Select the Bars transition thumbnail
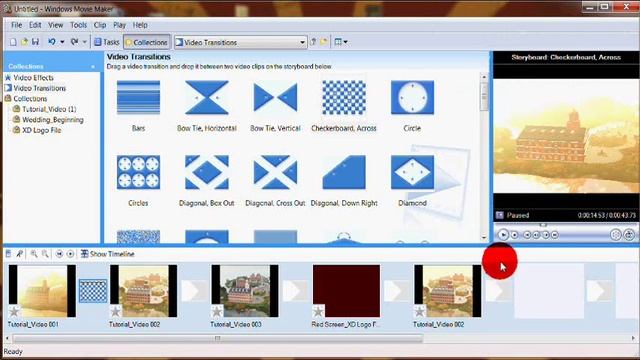Screen dimensions: 640x360 click(x=138, y=98)
